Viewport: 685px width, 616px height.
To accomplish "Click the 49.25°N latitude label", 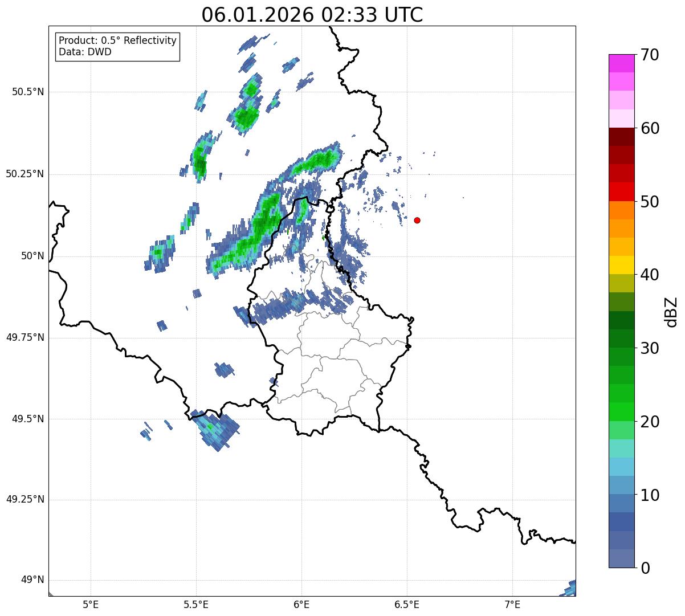I will [25, 500].
